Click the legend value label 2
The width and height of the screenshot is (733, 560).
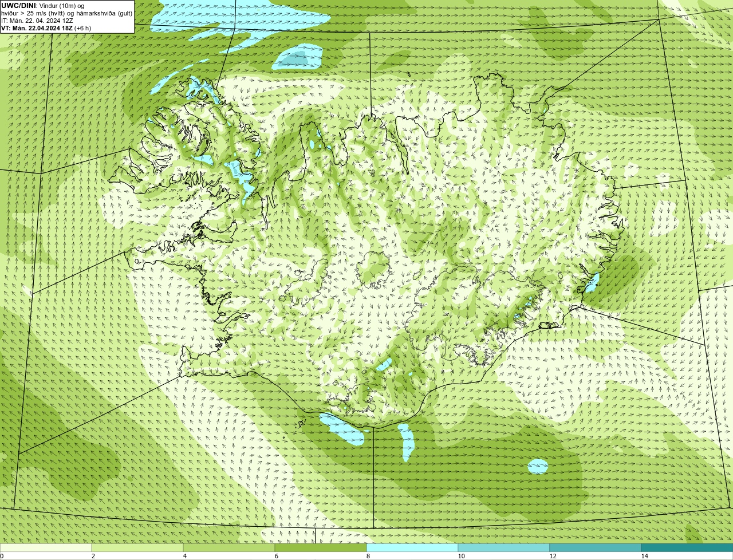click(x=93, y=556)
